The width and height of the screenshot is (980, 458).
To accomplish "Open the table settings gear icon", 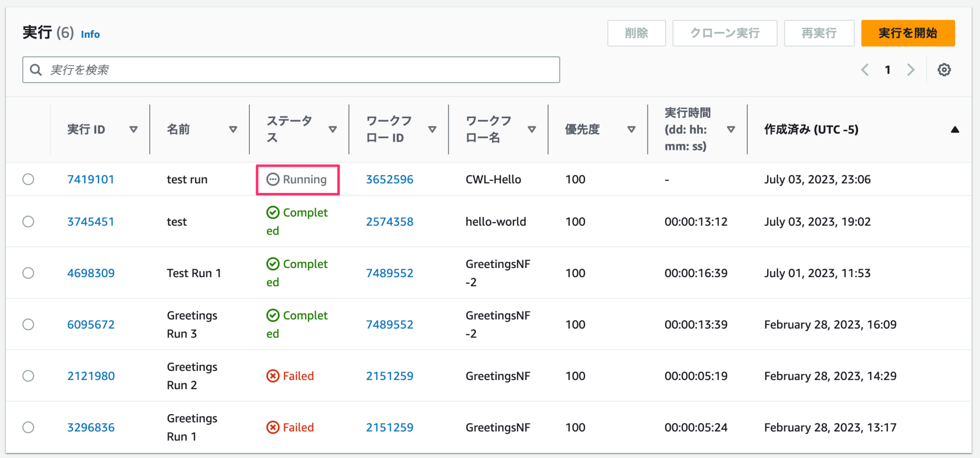I will [944, 70].
